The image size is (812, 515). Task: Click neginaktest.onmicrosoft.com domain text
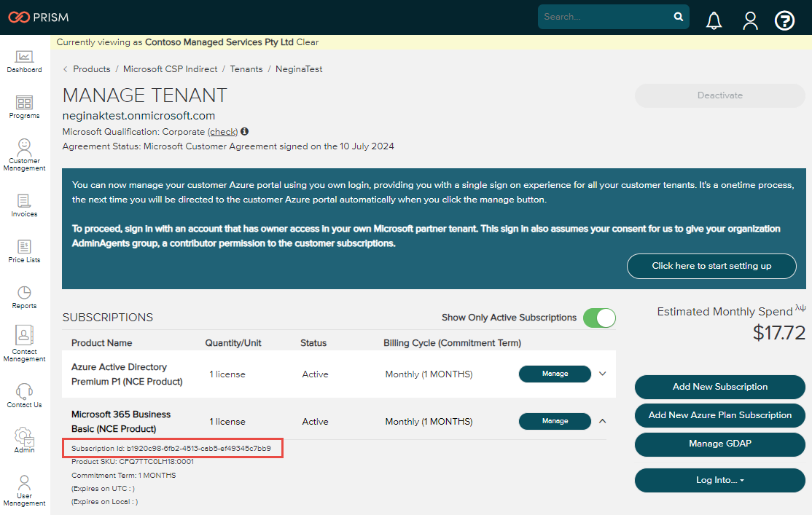(x=138, y=116)
